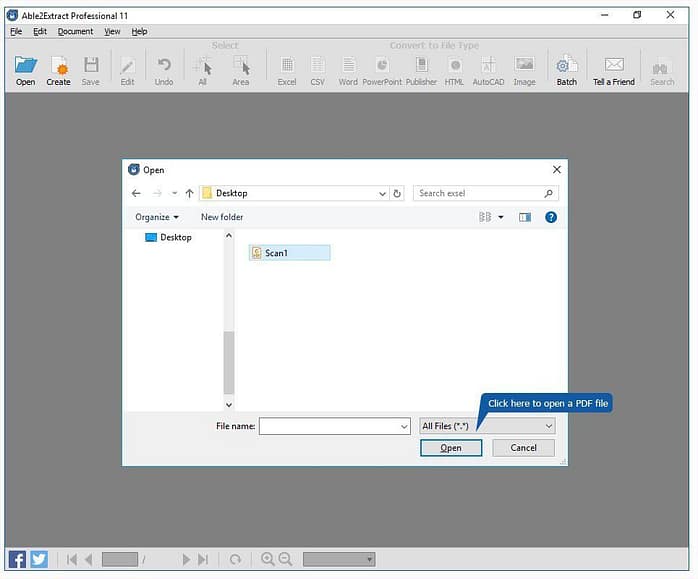Click the zoom out magnifier
698x579 pixels.
(285, 559)
